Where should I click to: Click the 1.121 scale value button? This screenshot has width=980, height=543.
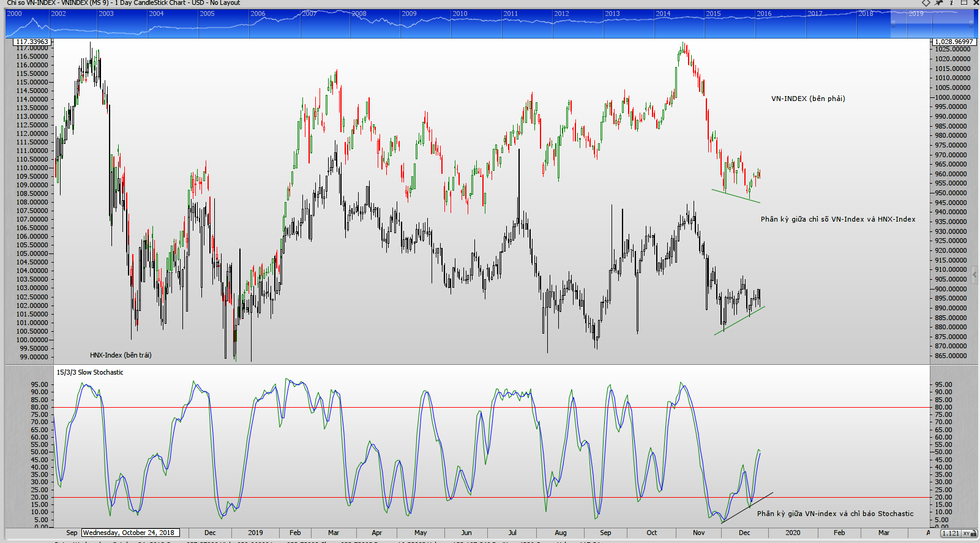[x=951, y=533]
